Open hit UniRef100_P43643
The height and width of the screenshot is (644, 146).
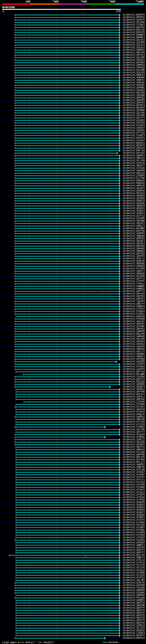coord(134,125)
